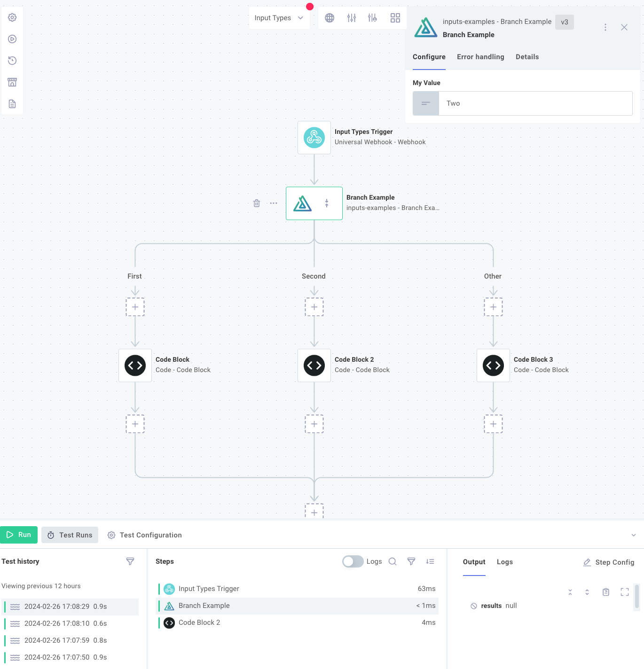Viewport: 644px width, 669px height.
Task: Open the Input Types dropdown
Action: point(279,18)
